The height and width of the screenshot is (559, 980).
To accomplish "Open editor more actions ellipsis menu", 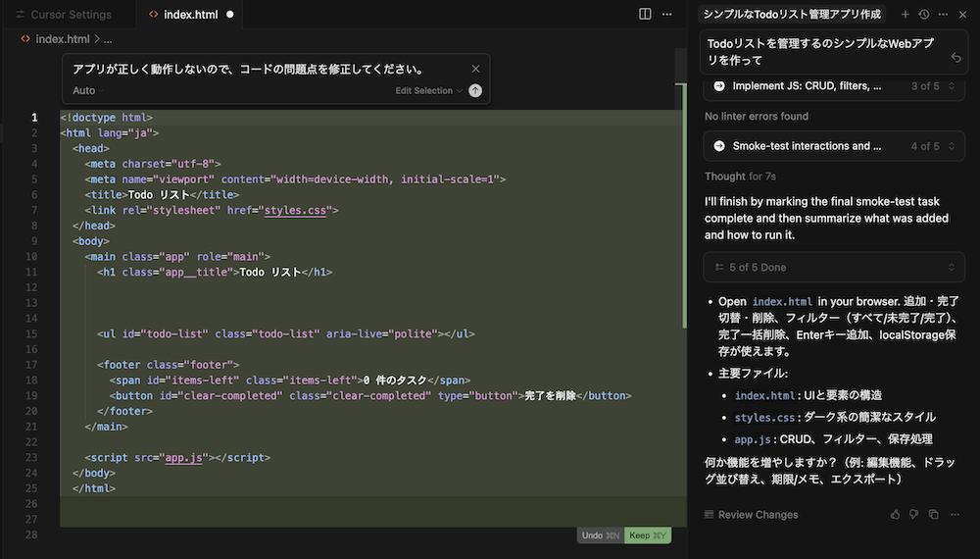I will point(666,14).
